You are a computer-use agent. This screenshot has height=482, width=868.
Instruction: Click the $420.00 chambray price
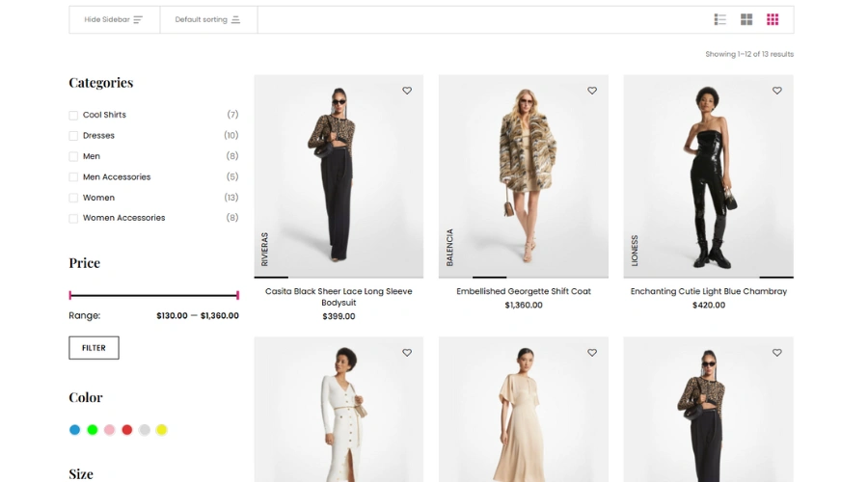coord(709,305)
